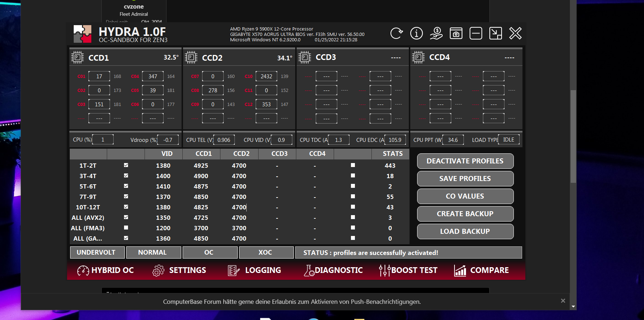Toggle the 5T-6T profile checkbox
The image size is (644, 320).
126,186
